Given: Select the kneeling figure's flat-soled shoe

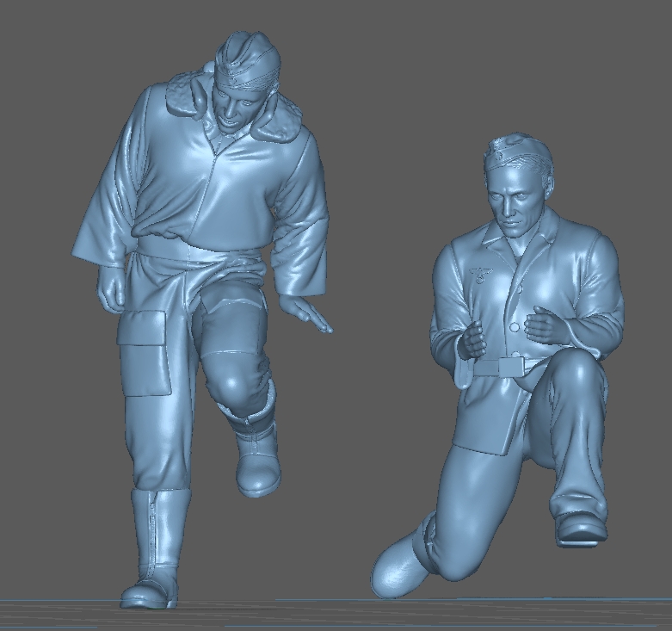Looking at the screenshot, I should 581,529.
